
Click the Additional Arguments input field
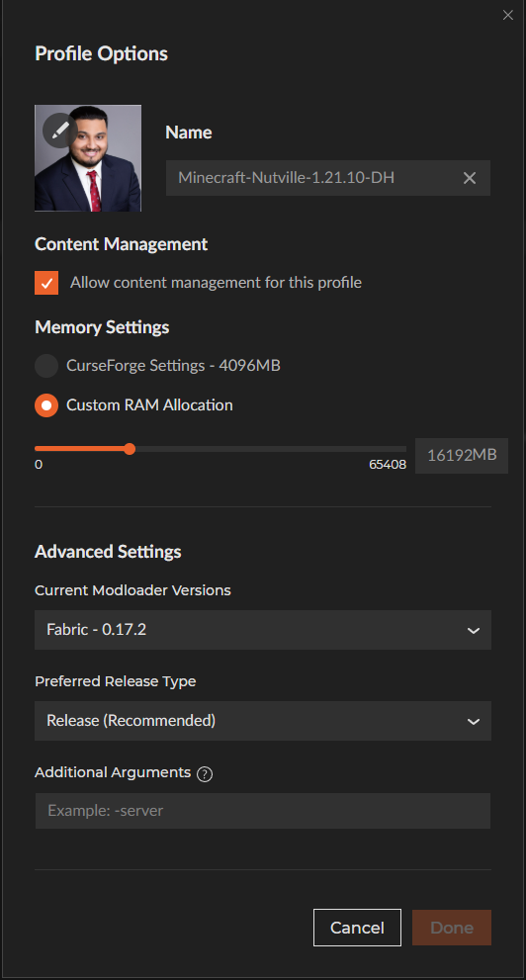click(263, 811)
